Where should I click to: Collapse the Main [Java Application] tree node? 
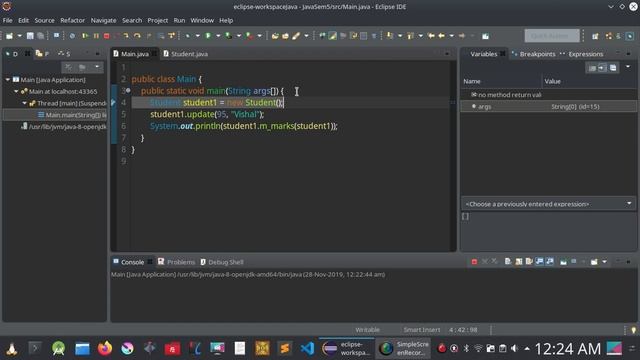point(8,80)
